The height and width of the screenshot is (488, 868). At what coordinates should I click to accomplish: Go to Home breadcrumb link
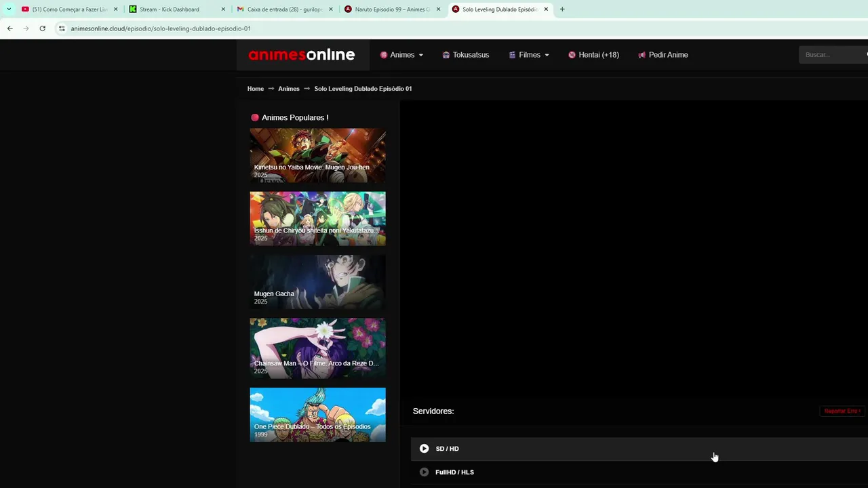[x=256, y=89]
